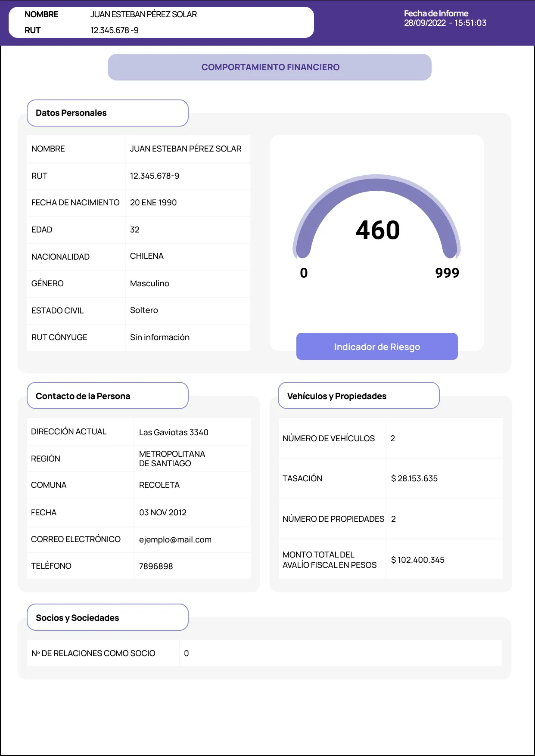Select the birth date 20 ENE 1990
Image resolution: width=535 pixels, height=756 pixels.
tap(153, 202)
